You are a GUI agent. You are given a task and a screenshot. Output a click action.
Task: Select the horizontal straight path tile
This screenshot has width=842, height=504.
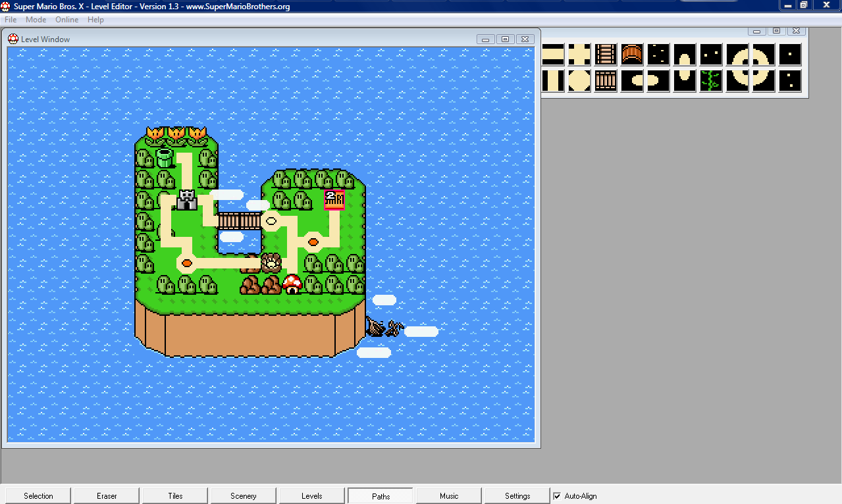click(553, 54)
